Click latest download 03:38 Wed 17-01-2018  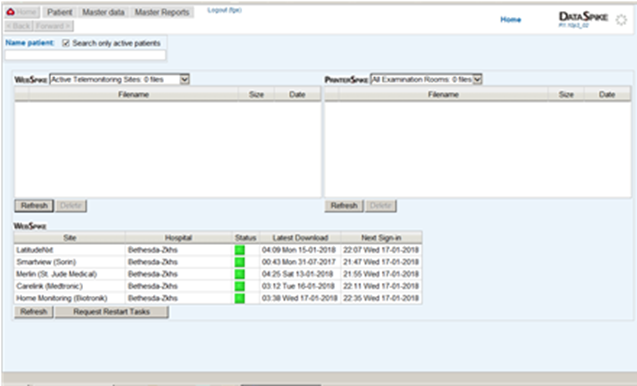(299, 299)
